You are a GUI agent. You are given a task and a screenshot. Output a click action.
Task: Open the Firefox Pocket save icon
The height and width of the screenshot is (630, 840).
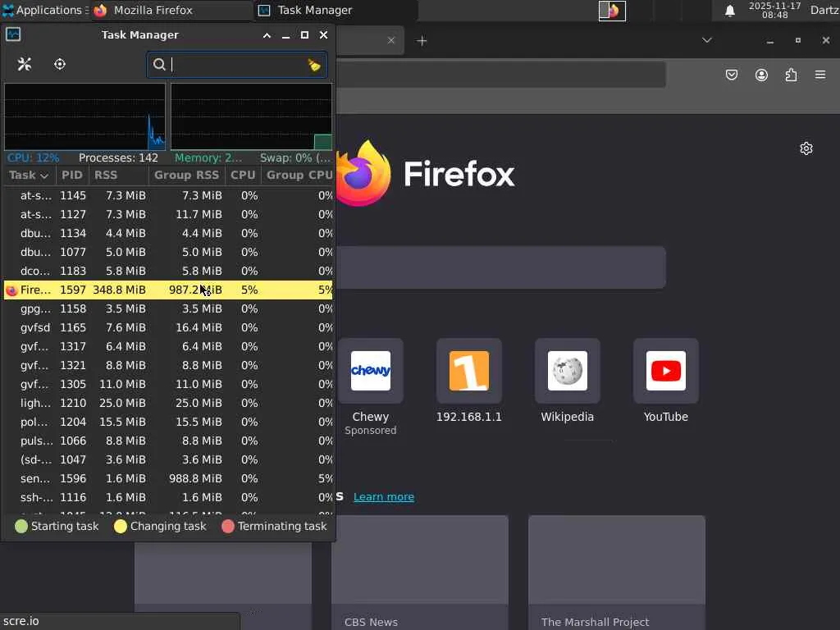pyautogui.click(x=731, y=75)
